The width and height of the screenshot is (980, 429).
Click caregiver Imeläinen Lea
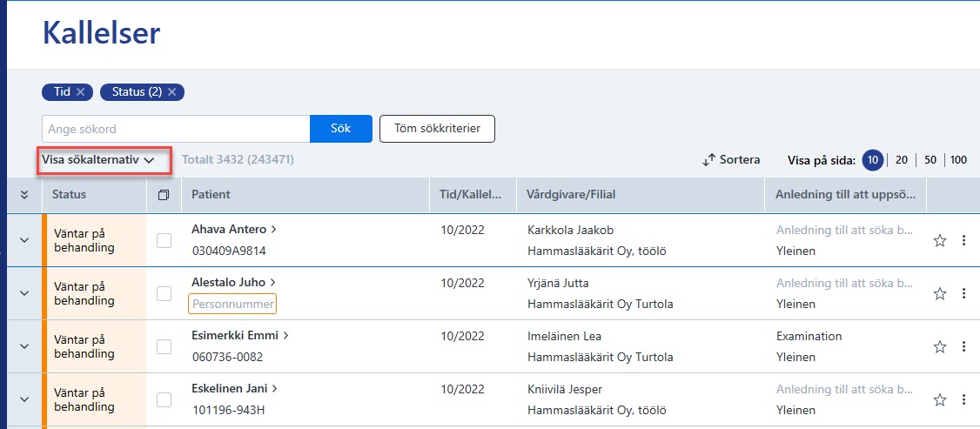(564, 336)
